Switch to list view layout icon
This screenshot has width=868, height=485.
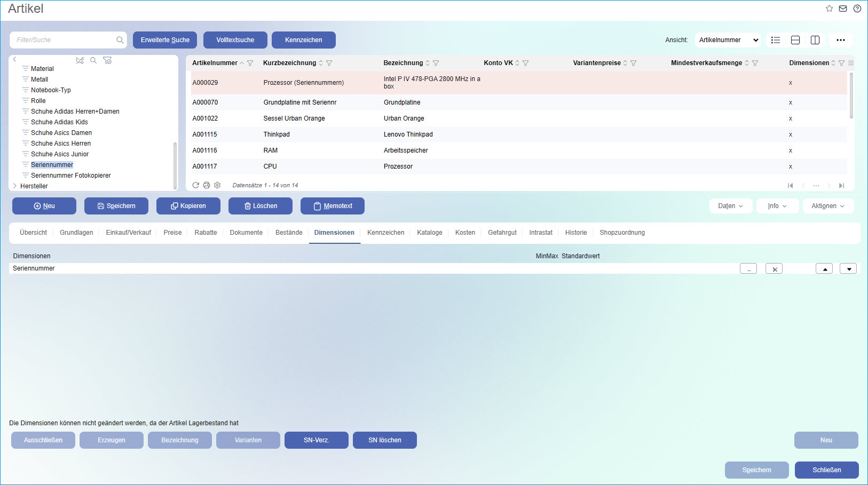click(775, 39)
